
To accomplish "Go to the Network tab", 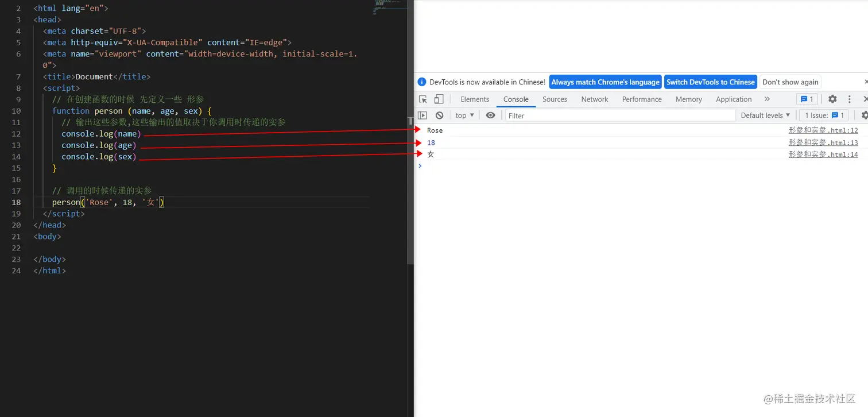I will pos(595,99).
